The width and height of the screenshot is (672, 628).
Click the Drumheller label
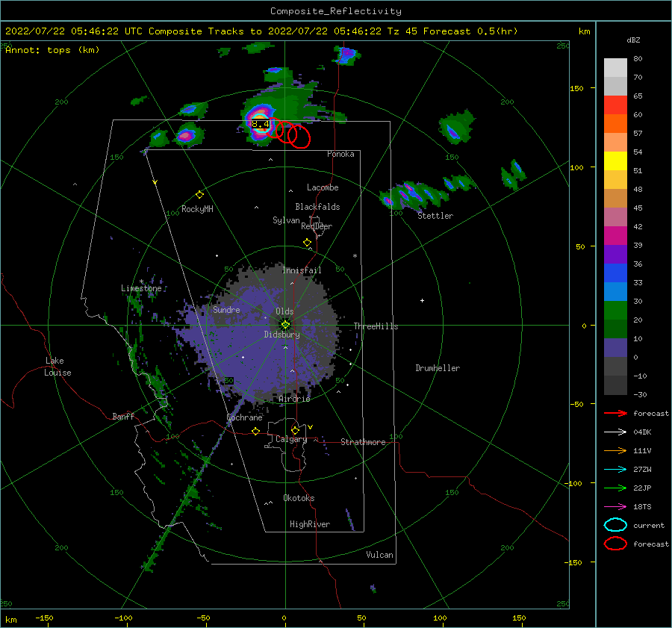click(x=438, y=368)
